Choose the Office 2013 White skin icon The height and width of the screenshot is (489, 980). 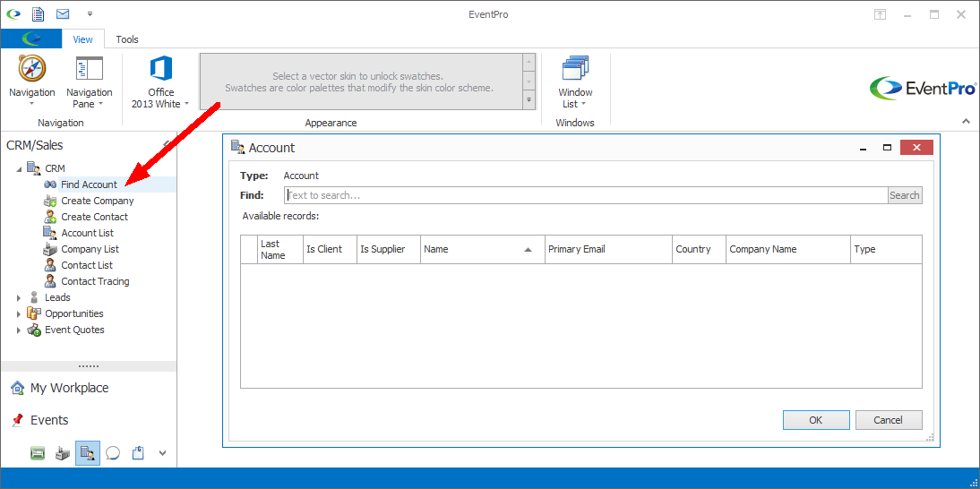coord(160,68)
